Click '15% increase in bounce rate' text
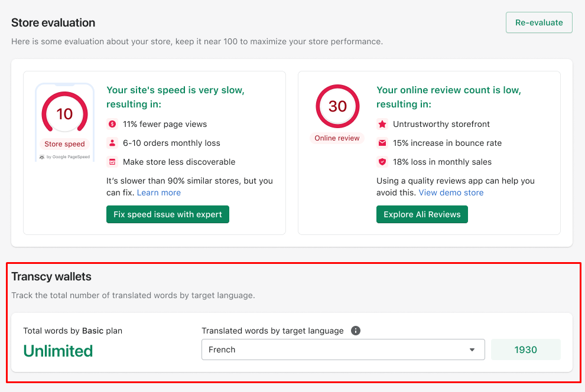 [447, 143]
